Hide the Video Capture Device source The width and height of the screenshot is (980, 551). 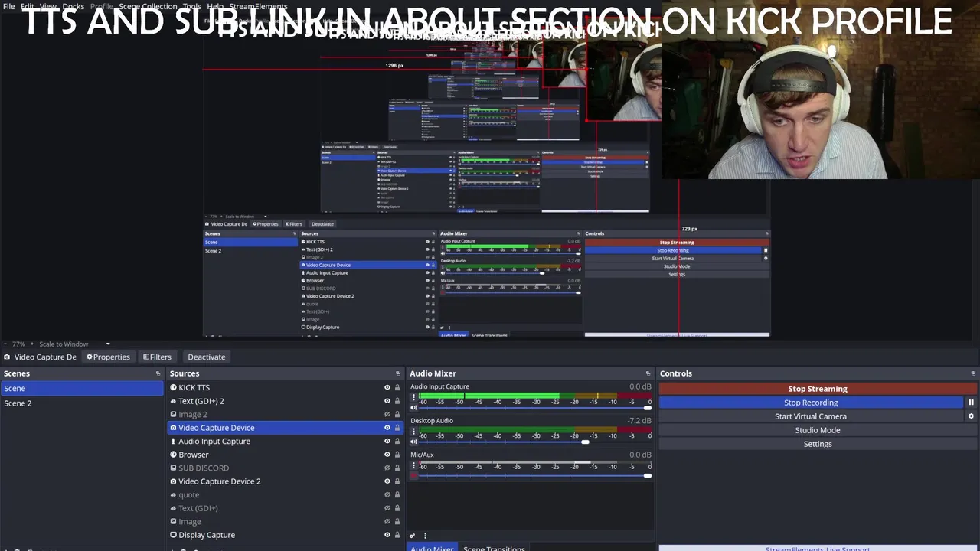[387, 428]
